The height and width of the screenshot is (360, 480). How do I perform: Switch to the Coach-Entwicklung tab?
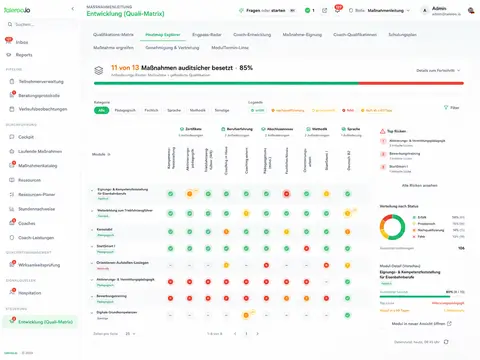click(x=252, y=35)
